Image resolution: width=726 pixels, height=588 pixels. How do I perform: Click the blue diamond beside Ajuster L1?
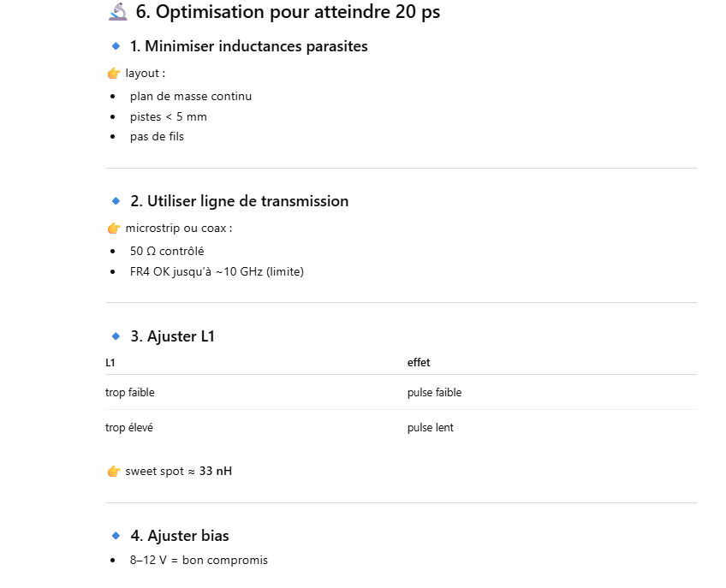coord(116,336)
